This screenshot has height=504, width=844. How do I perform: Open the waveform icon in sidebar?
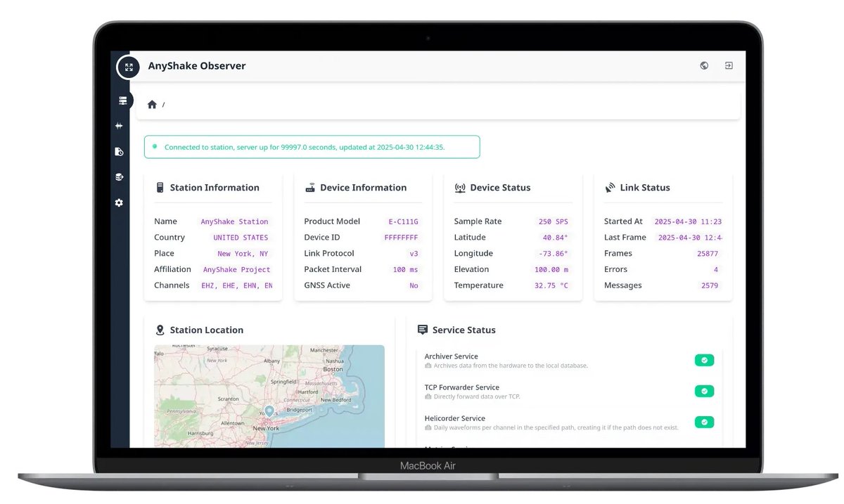click(x=119, y=126)
